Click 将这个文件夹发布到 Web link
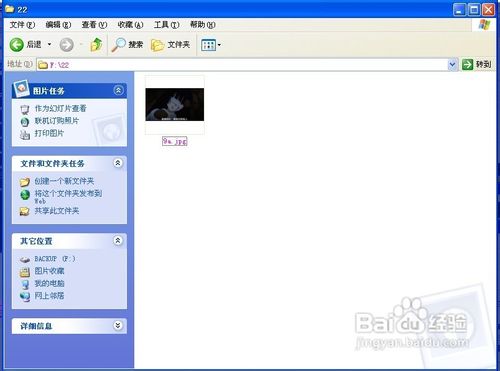The width and height of the screenshot is (500, 371). (68, 197)
